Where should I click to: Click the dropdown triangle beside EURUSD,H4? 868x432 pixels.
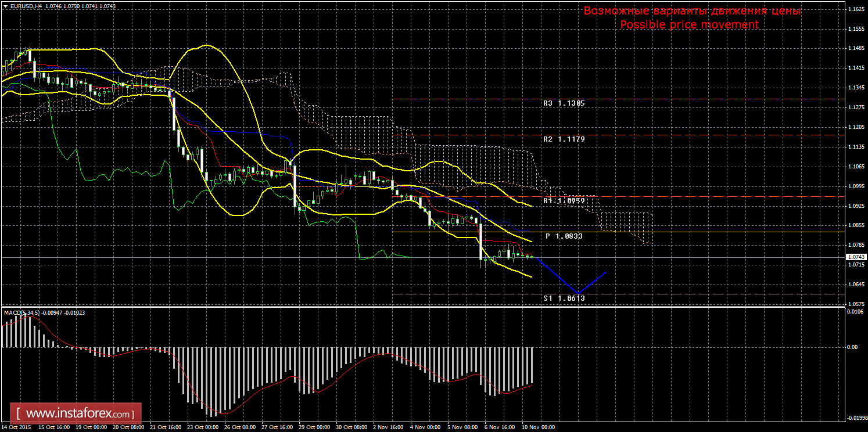coord(5,5)
